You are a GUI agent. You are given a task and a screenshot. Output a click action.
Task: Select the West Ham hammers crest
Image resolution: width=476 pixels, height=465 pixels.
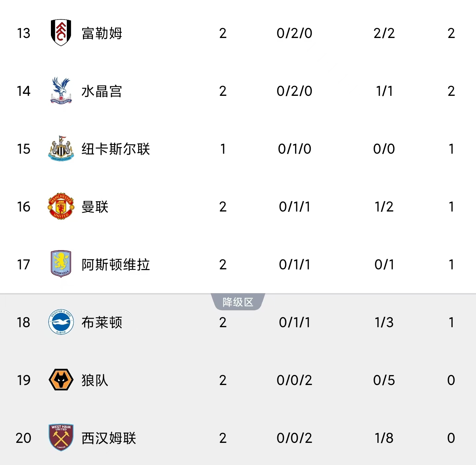(x=61, y=438)
